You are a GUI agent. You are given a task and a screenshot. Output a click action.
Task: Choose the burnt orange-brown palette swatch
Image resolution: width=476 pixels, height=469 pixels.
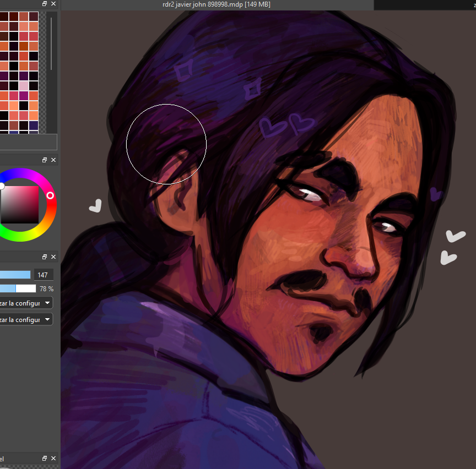(24, 46)
